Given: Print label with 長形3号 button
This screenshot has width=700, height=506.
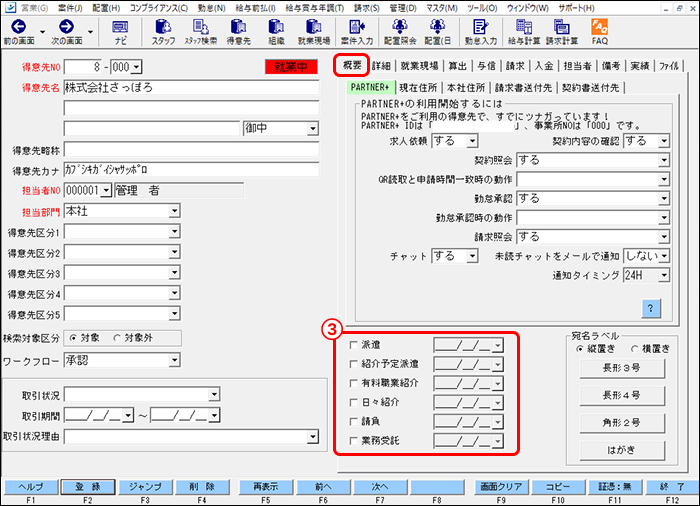Looking at the screenshot, I should tap(622, 368).
